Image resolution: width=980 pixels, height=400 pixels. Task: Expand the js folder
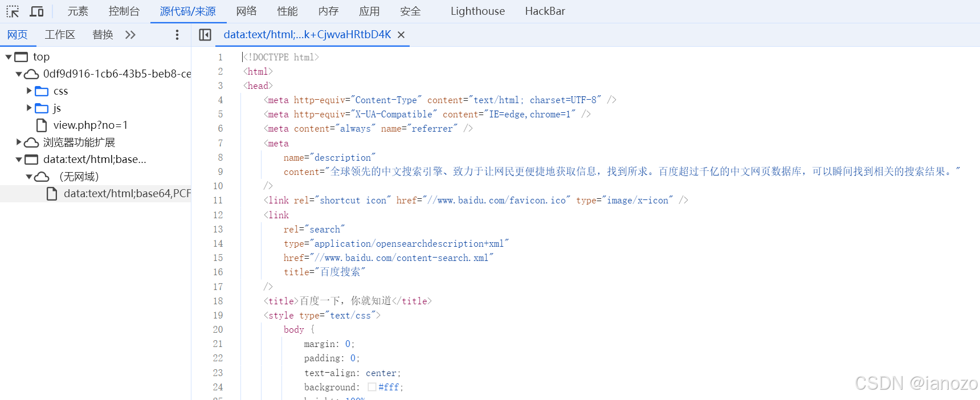click(x=29, y=108)
